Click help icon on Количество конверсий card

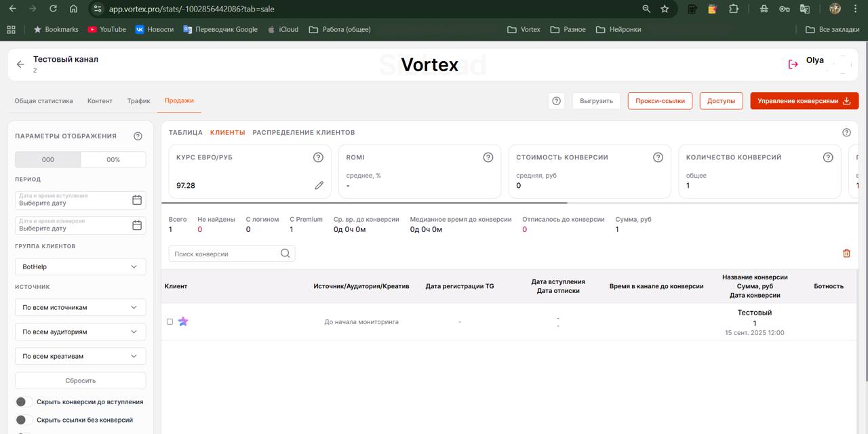tap(827, 157)
